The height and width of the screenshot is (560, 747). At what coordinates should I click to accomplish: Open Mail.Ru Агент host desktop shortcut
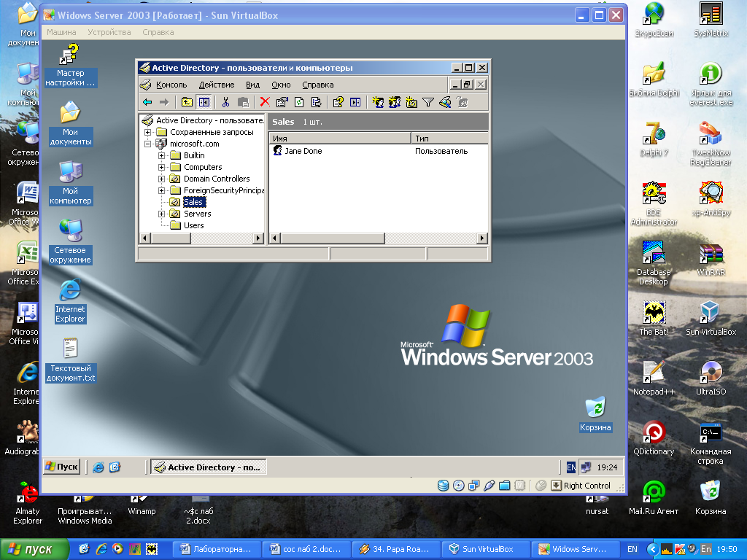[654, 498]
